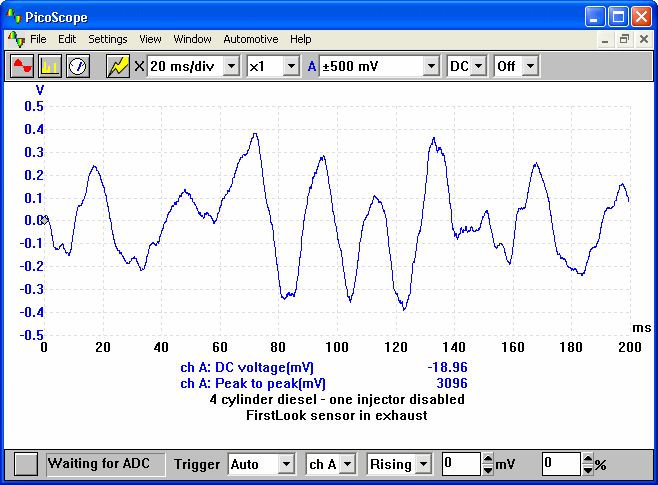
Task: Decrease trigger mV with down arrow
Action: click(488, 469)
